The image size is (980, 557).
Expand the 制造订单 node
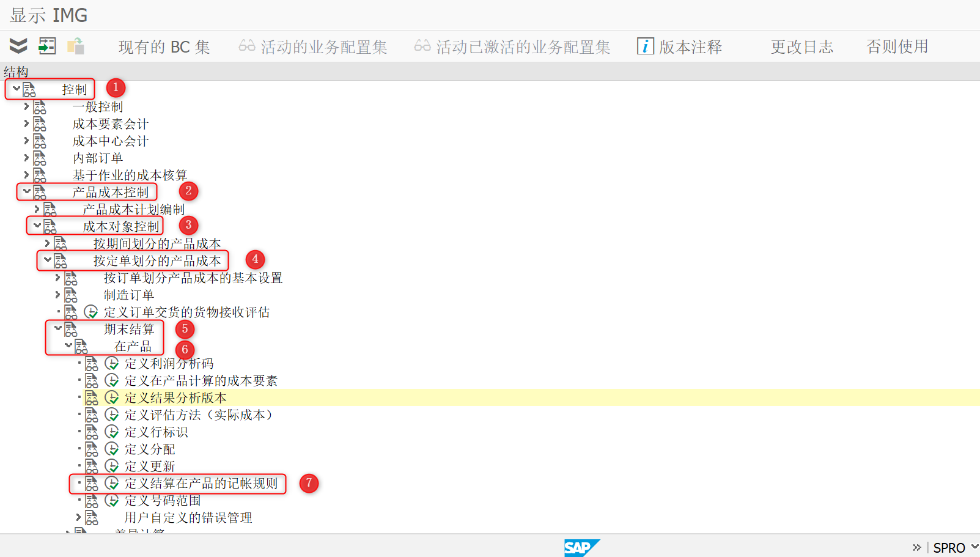[x=57, y=295]
